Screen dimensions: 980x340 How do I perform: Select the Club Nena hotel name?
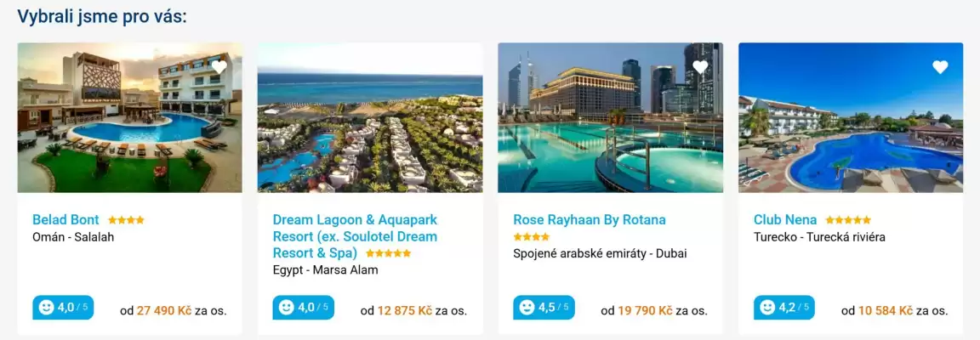[785, 220]
